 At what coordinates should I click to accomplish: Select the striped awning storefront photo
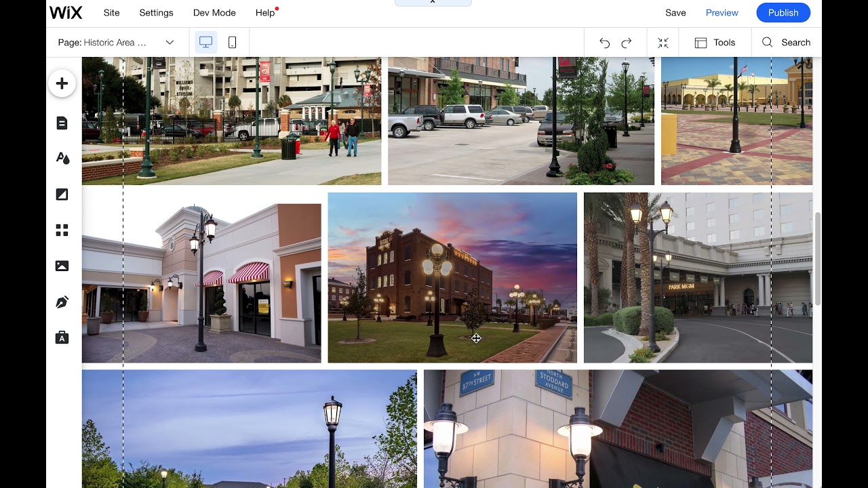click(201, 278)
